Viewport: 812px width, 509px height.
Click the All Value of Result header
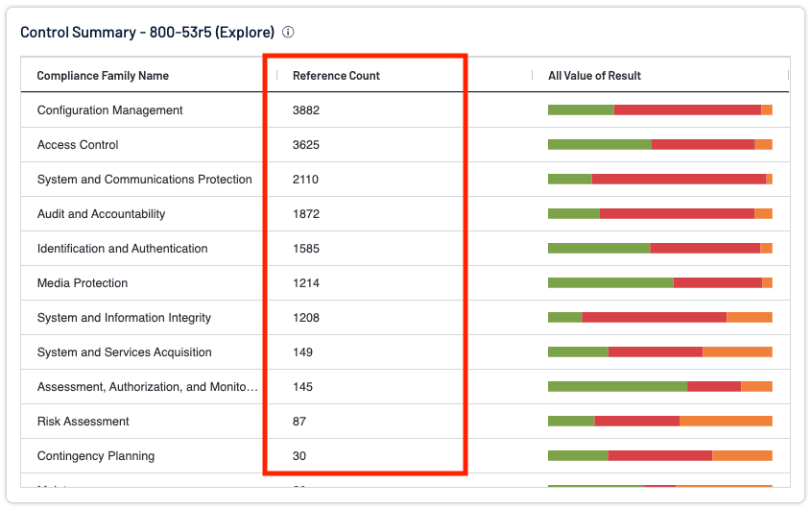(594, 76)
